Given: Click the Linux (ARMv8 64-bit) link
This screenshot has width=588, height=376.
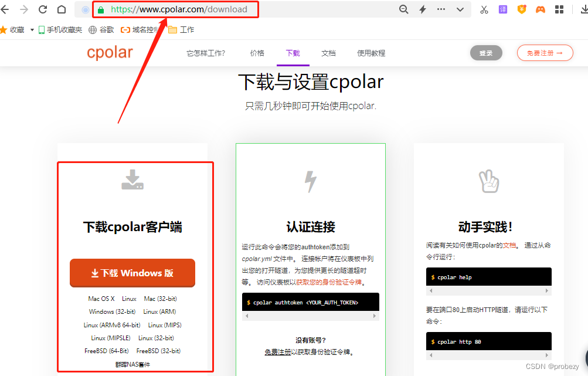Looking at the screenshot, I should point(112,325).
